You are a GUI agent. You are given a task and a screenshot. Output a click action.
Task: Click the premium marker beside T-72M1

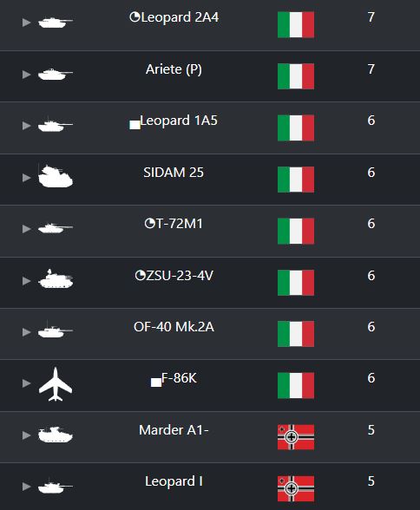(149, 224)
